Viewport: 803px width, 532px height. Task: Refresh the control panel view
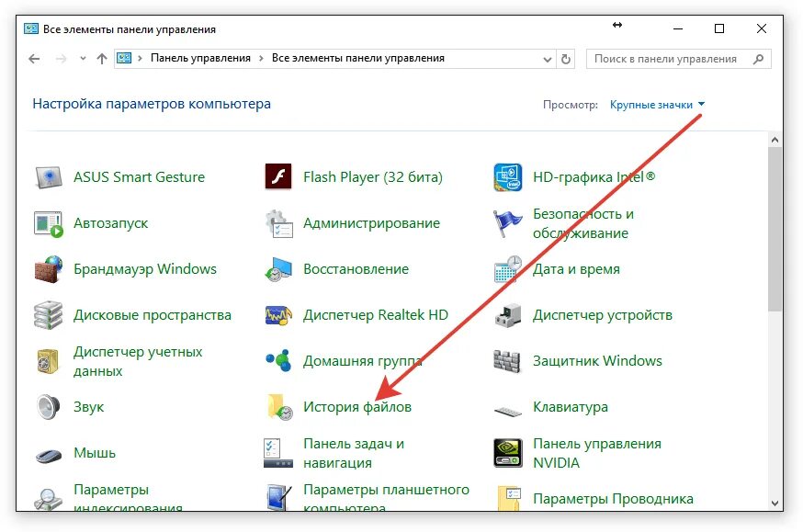click(x=566, y=60)
